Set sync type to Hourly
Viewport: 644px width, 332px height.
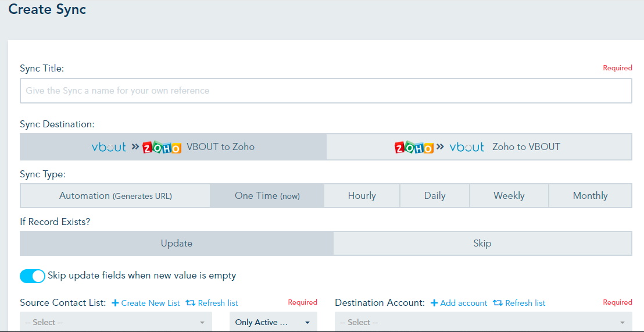point(362,195)
